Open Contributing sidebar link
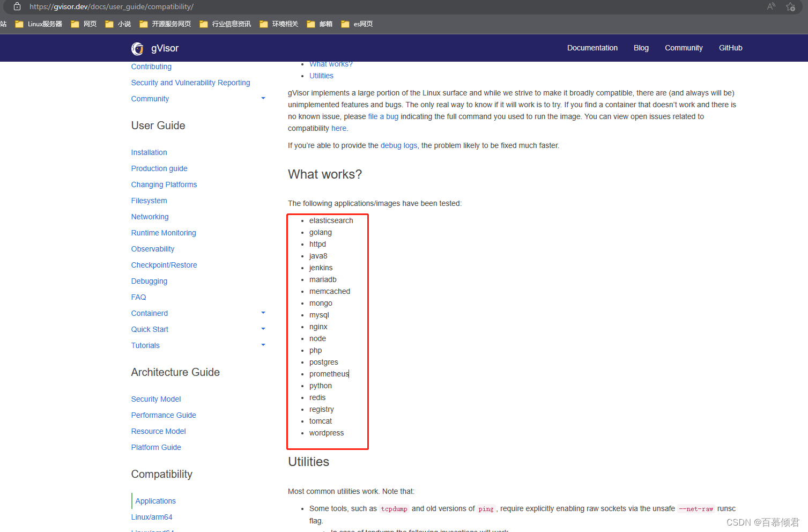This screenshot has width=808, height=532. (x=151, y=66)
